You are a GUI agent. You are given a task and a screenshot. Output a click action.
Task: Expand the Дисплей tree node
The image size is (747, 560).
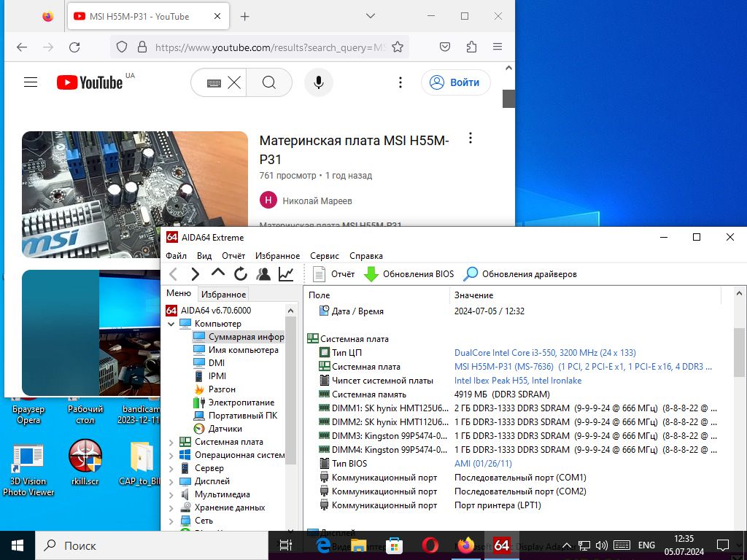(171, 482)
